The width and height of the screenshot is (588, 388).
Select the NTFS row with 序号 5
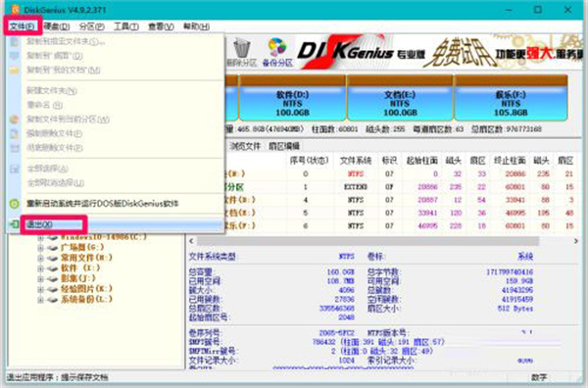400,213
